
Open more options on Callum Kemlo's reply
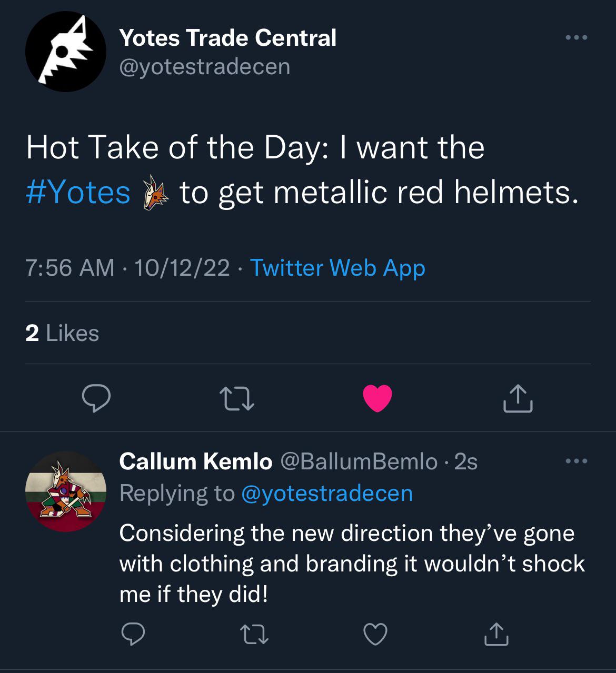[576, 461]
